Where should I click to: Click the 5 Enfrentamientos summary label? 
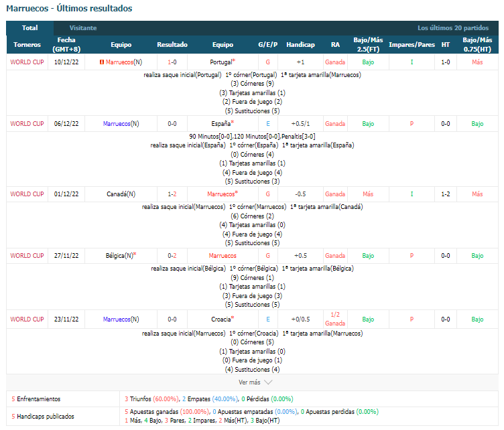coord(36,399)
